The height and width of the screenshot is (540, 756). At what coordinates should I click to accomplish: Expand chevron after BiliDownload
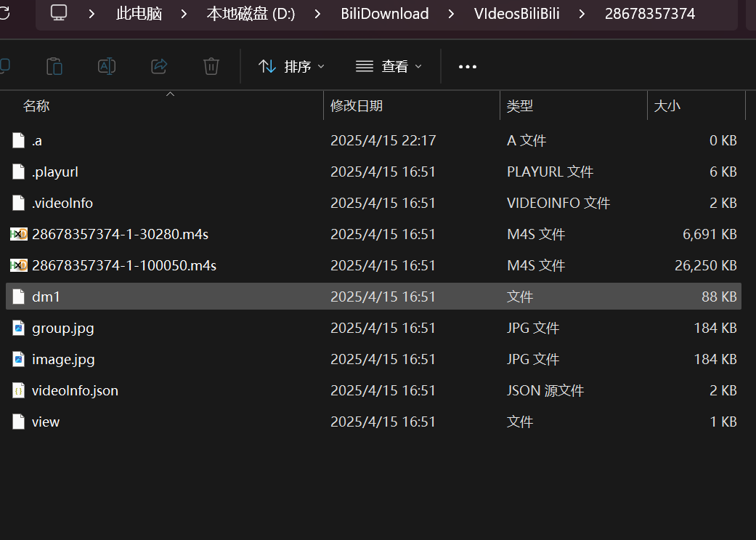451,14
